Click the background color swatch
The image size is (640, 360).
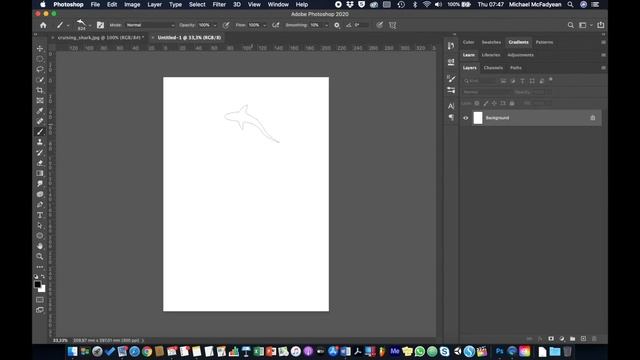pos(42,289)
